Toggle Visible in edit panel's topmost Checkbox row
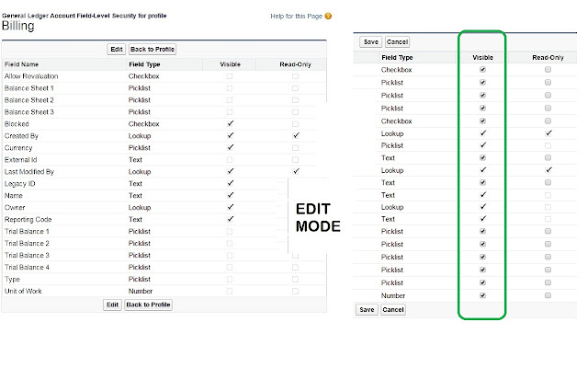 (x=482, y=70)
